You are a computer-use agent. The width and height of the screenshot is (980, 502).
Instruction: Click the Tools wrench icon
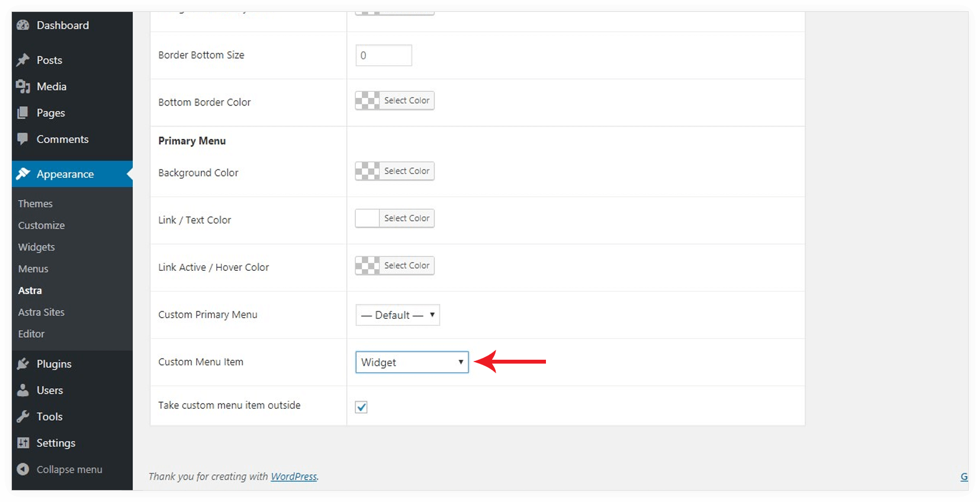coord(23,417)
